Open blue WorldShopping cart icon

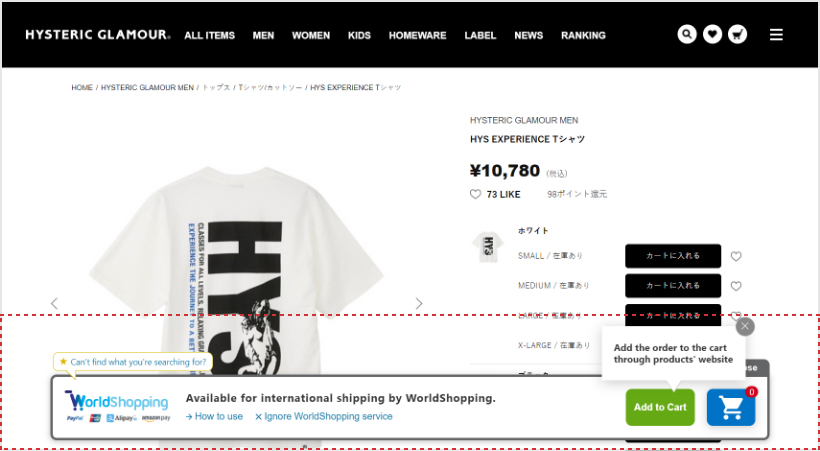click(x=731, y=407)
